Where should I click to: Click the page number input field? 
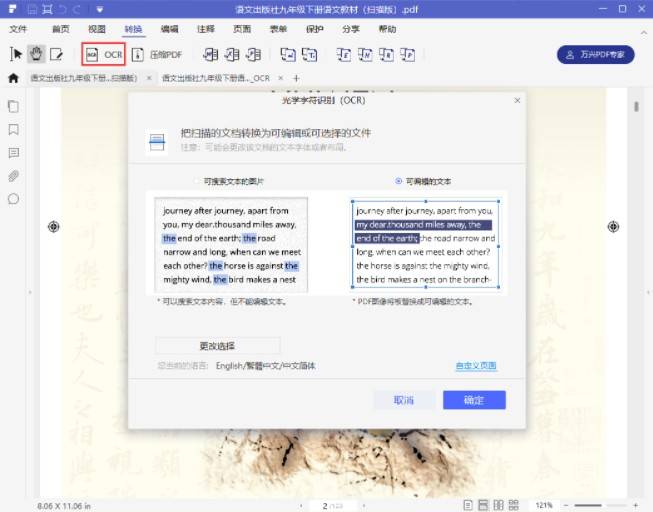tap(326, 505)
